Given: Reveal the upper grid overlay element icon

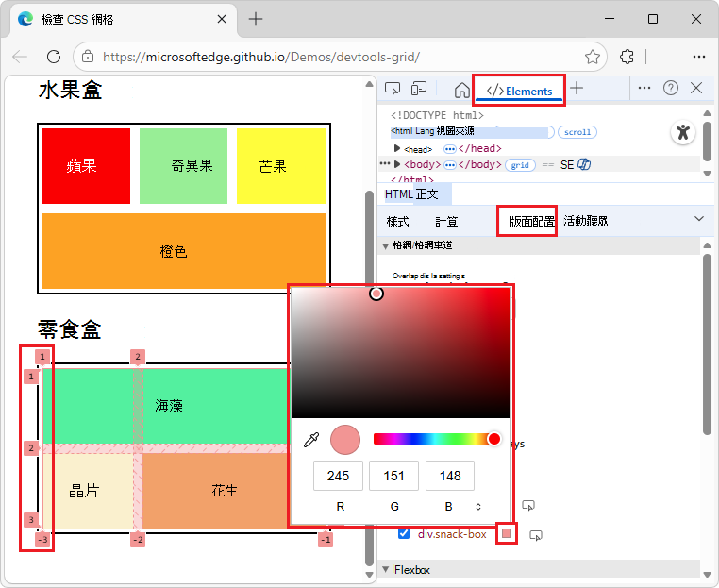Looking at the screenshot, I should 528,506.
